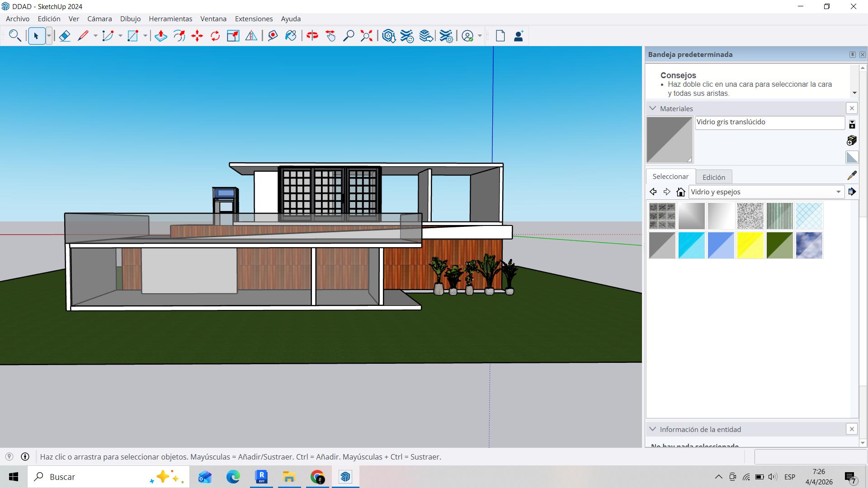The width and height of the screenshot is (868, 488).
Task: Create a new material button
Action: tap(852, 141)
